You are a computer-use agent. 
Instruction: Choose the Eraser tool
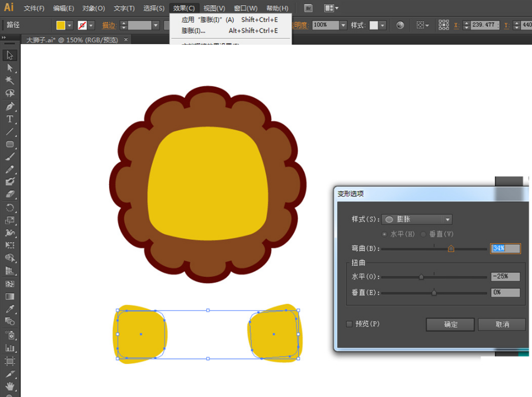pyautogui.click(x=10, y=194)
